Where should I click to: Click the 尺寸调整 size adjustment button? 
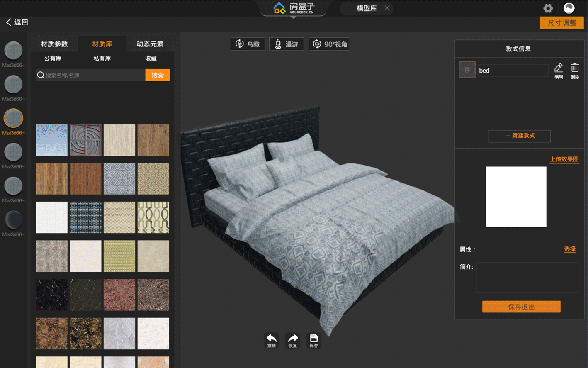click(562, 23)
